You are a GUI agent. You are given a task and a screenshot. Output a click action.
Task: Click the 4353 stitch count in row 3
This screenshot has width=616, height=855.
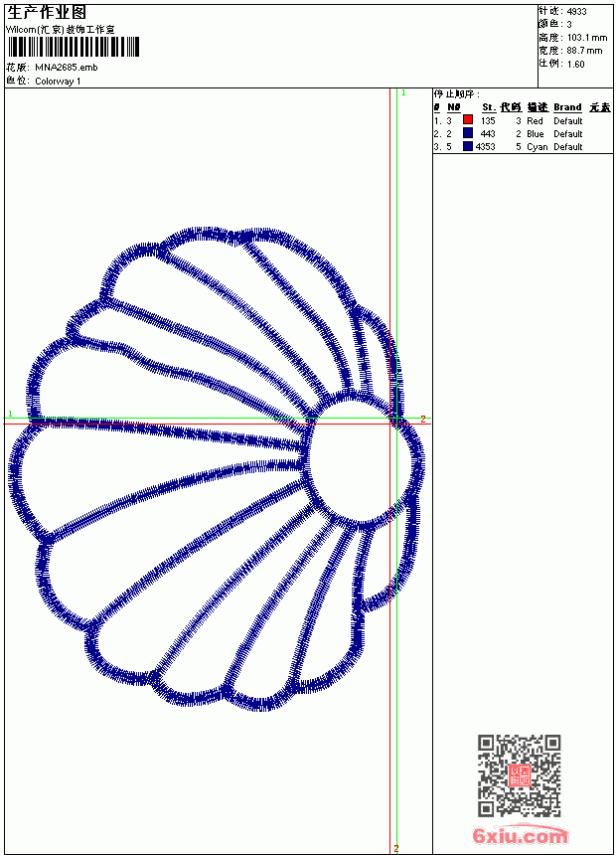[485, 147]
